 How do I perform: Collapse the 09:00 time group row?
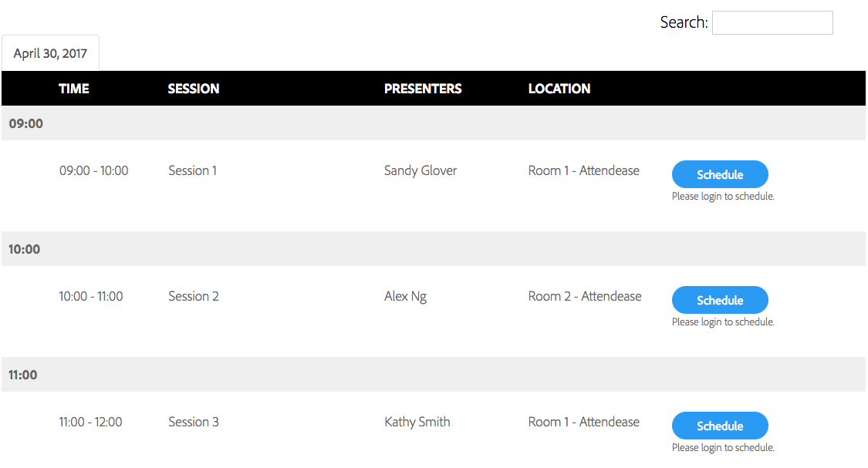pos(25,123)
